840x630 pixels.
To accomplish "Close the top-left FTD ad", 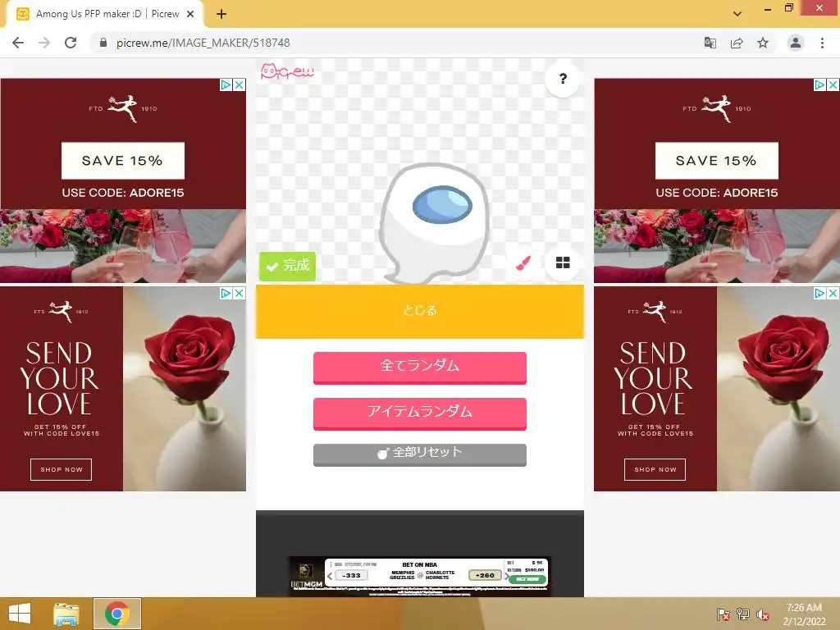I will (x=240, y=84).
